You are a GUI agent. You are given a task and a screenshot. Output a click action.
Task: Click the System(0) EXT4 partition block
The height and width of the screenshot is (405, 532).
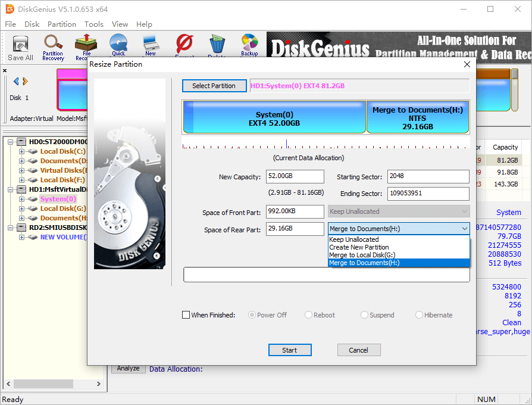point(274,117)
